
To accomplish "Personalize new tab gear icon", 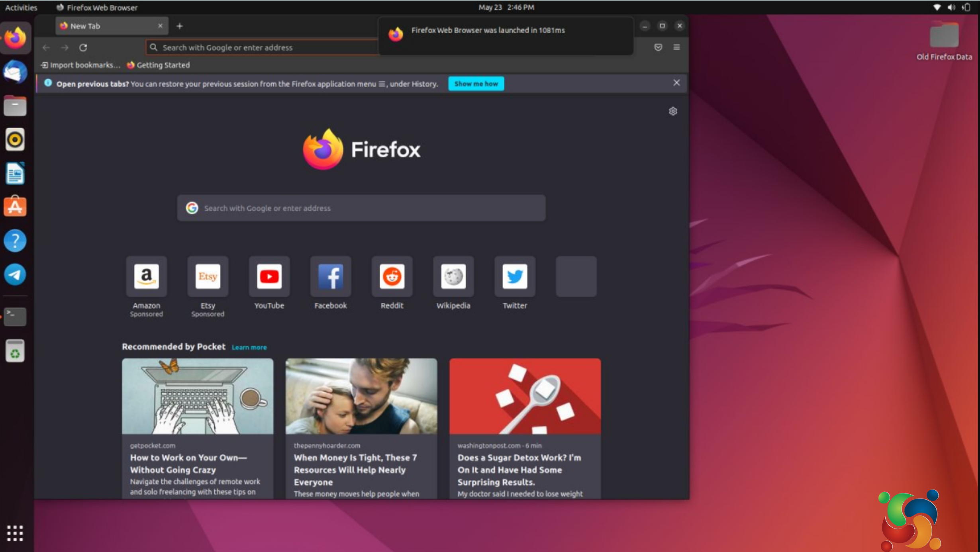I will pyautogui.click(x=673, y=111).
